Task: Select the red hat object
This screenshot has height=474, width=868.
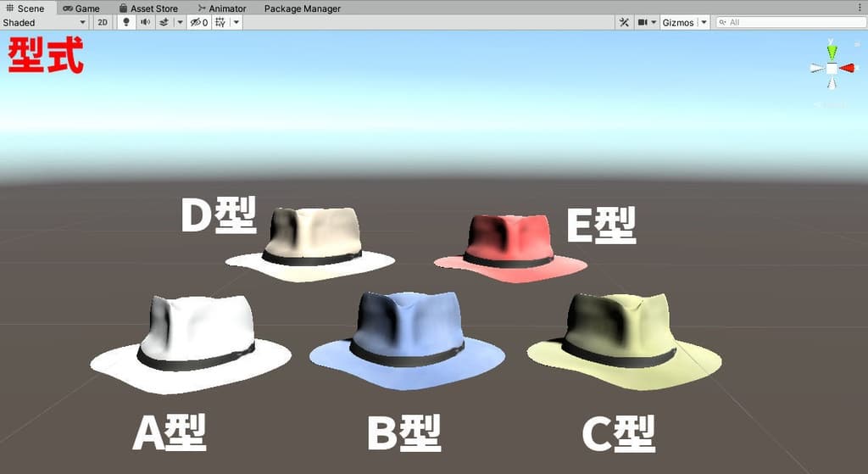Action: 510,248
